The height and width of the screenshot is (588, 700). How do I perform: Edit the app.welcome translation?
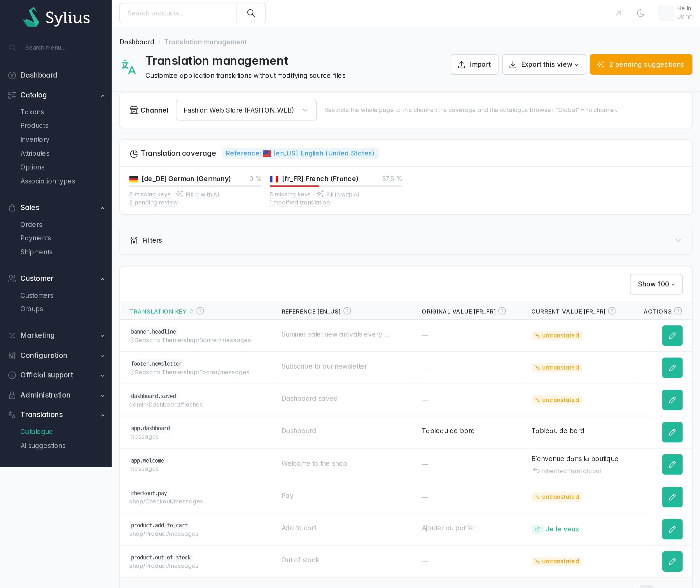pyautogui.click(x=672, y=464)
